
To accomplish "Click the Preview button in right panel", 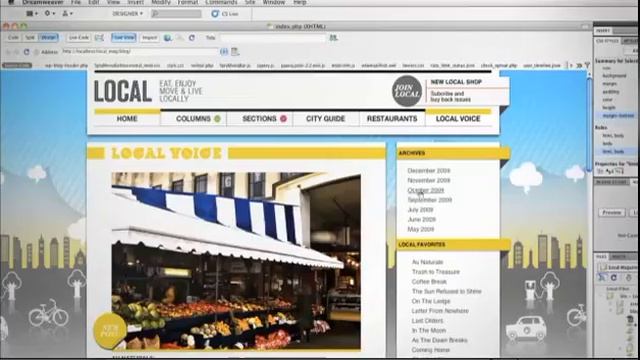I will click(x=611, y=213).
